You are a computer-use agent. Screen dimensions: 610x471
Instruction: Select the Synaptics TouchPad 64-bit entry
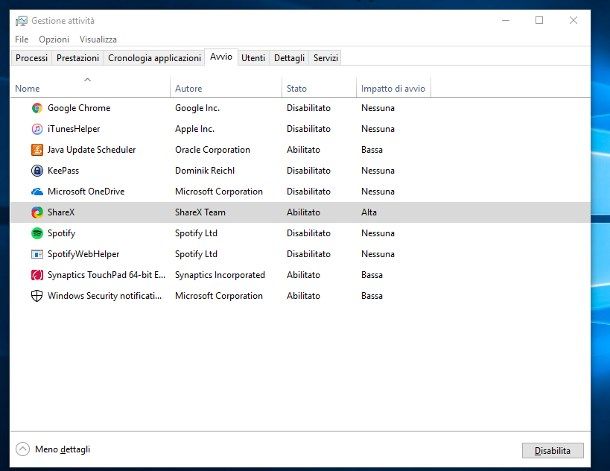click(x=106, y=275)
